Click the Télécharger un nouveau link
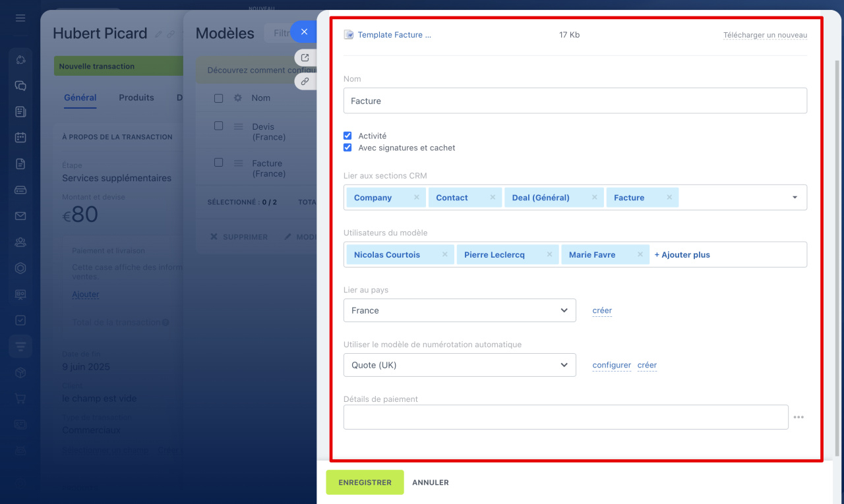The width and height of the screenshot is (844, 504). [x=765, y=35]
